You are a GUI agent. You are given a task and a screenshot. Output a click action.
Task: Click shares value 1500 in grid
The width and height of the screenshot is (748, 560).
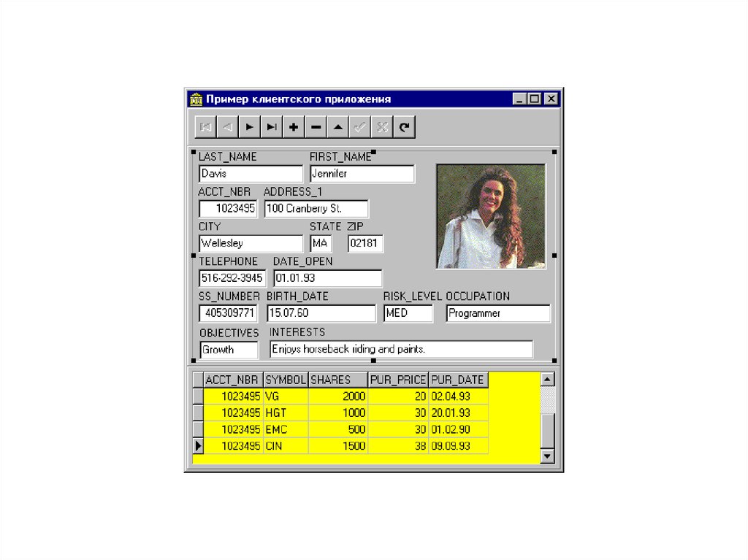click(338, 446)
